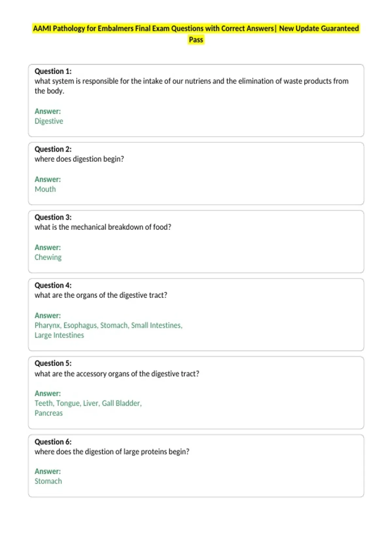Click the green answer "Stomach"

coord(48,481)
